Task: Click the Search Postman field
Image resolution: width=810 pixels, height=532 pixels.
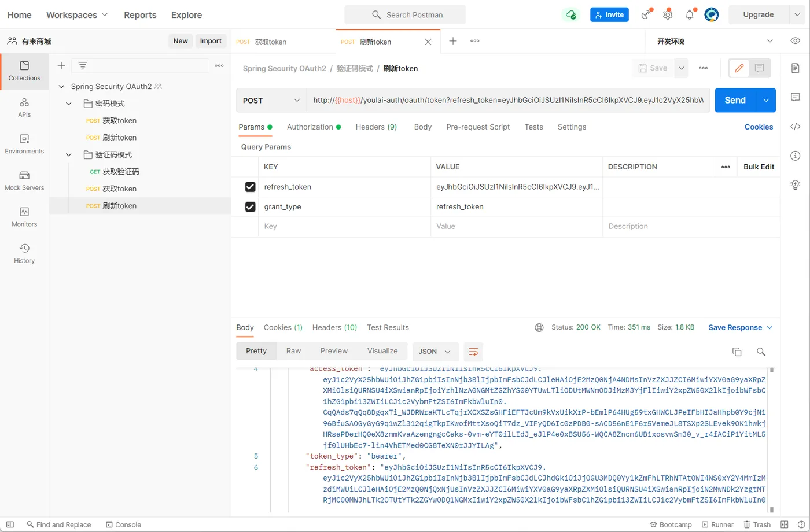Action: tap(405, 14)
